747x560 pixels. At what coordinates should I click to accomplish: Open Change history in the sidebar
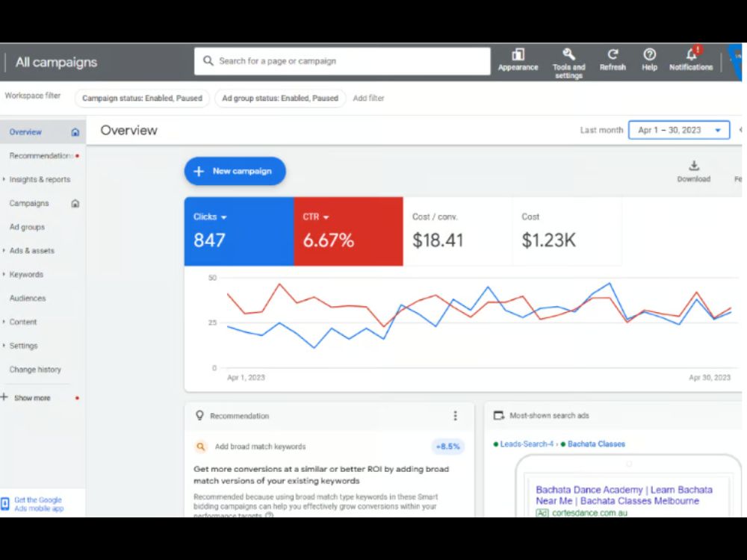tap(35, 370)
